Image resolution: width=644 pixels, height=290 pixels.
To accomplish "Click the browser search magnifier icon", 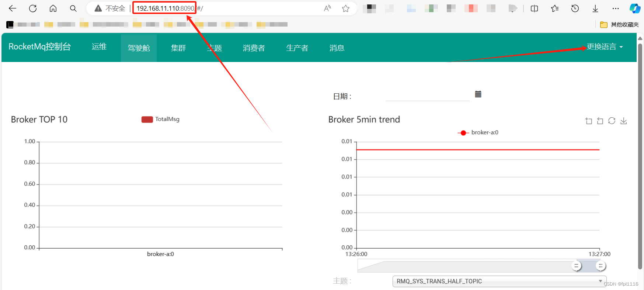I will point(73,8).
